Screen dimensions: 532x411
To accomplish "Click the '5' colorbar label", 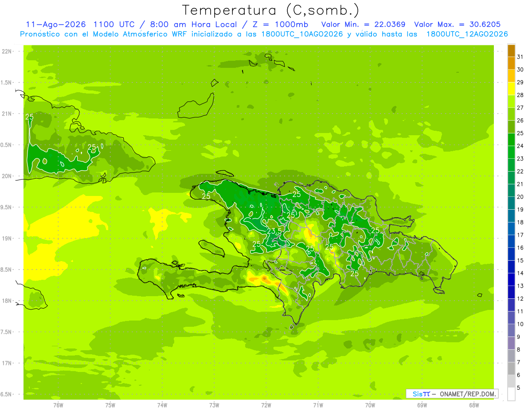I will click(x=519, y=388).
